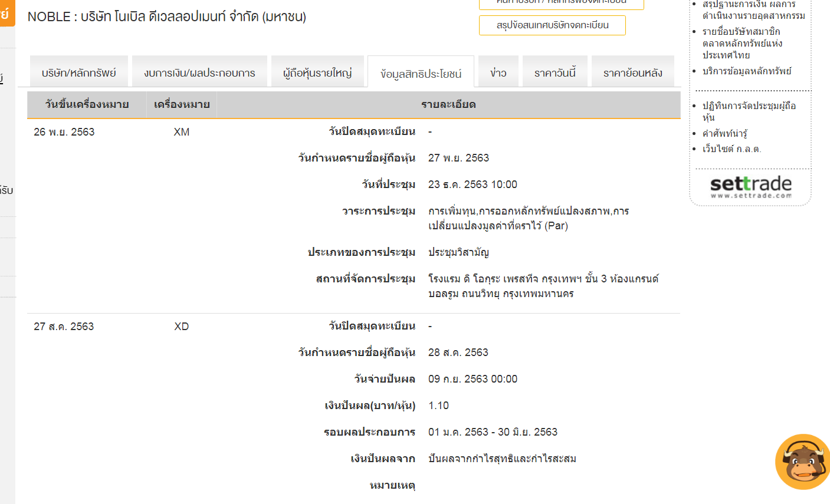Viewport: 830px width, 504px height.
Task: Click the payment date 09 ก.ย. 2563 00:00
Action: click(x=473, y=379)
